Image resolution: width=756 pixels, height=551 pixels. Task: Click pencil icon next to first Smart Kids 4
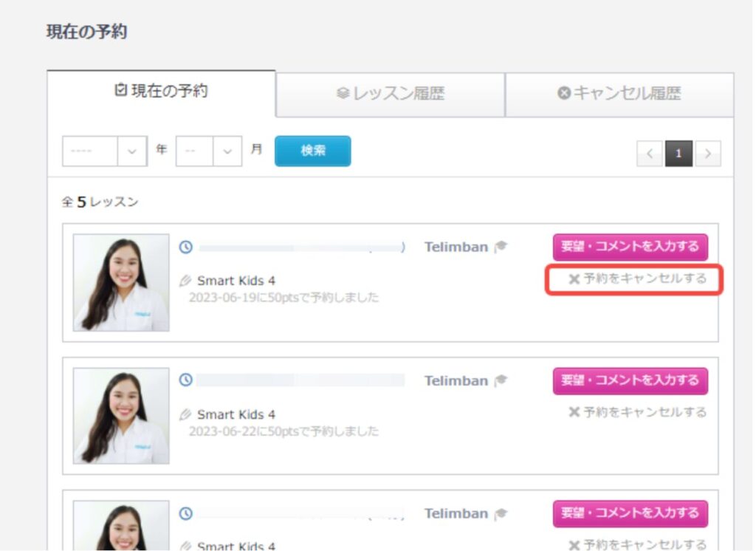185,281
